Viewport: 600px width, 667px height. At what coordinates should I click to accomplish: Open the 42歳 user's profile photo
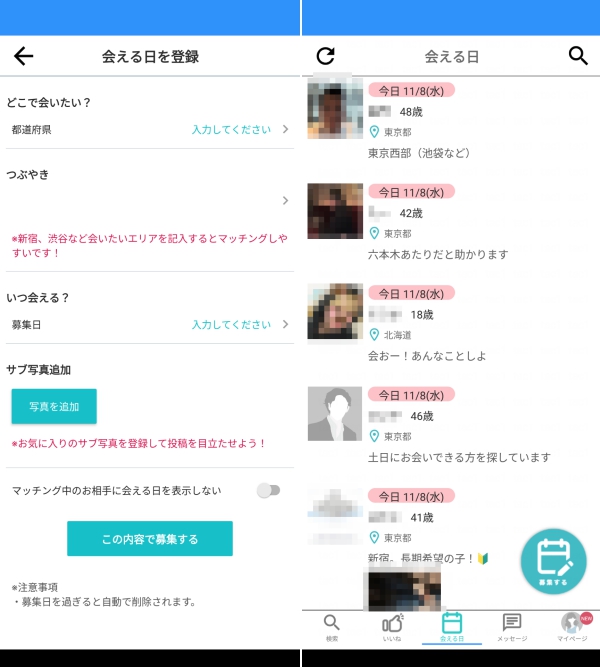coord(335,211)
